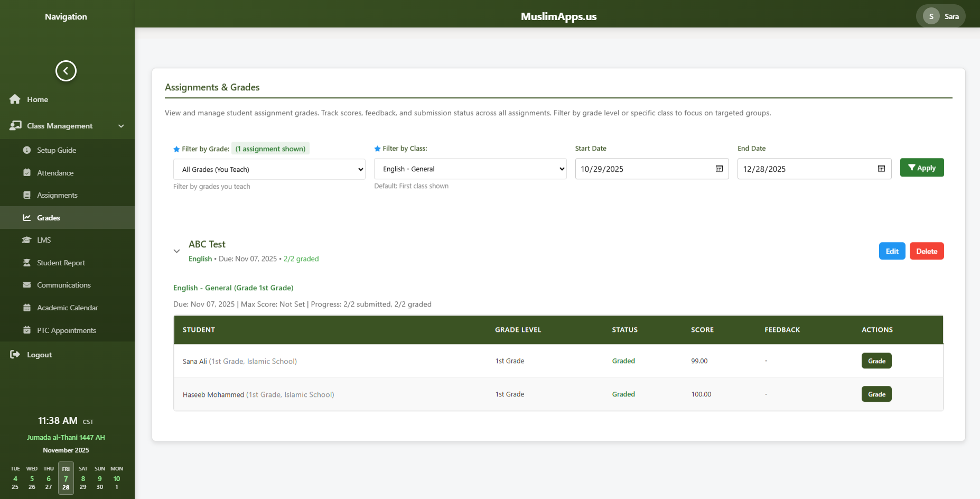The height and width of the screenshot is (499, 980).
Task: Apply the grade filters
Action: (x=921, y=168)
